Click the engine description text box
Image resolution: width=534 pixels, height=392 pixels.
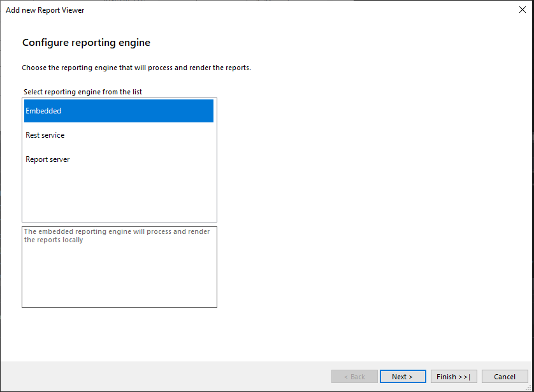click(119, 267)
